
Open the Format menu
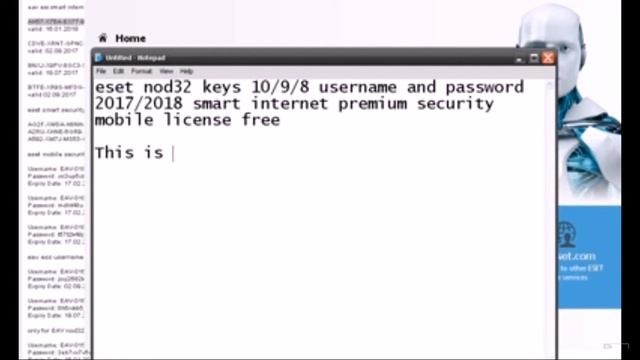point(142,71)
